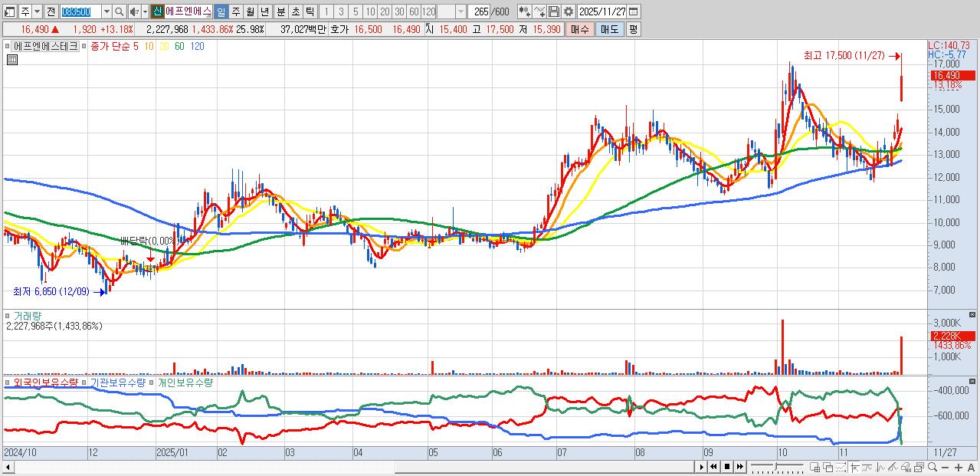
Task: Click the green 60 moving average label
Action: [179, 46]
